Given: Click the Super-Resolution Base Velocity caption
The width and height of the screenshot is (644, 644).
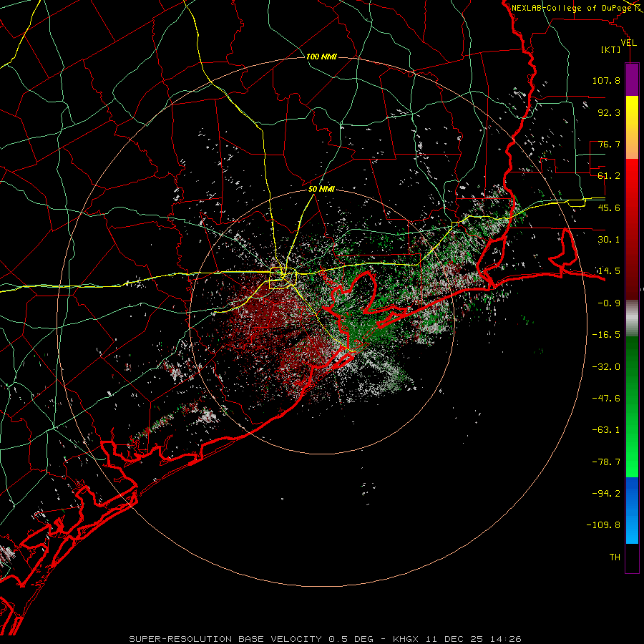Looking at the screenshot, I should [x=326, y=639].
